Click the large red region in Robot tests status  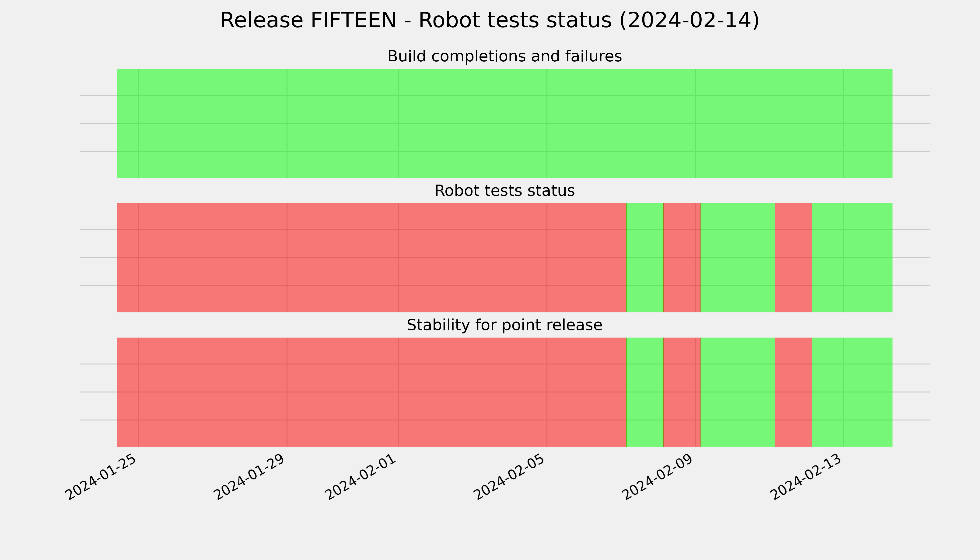point(371,258)
